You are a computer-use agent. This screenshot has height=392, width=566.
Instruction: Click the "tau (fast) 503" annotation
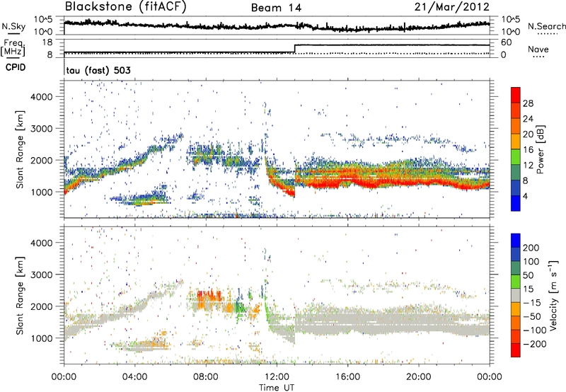pos(98,70)
